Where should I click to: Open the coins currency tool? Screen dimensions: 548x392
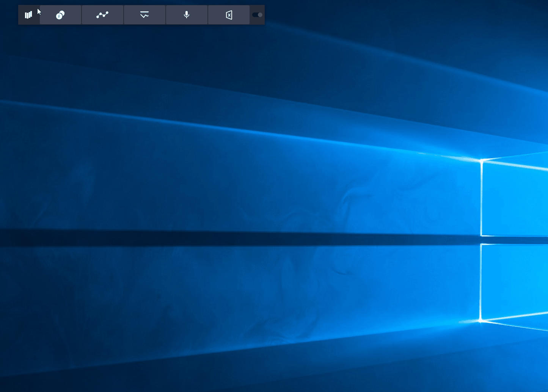click(x=60, y=15)
